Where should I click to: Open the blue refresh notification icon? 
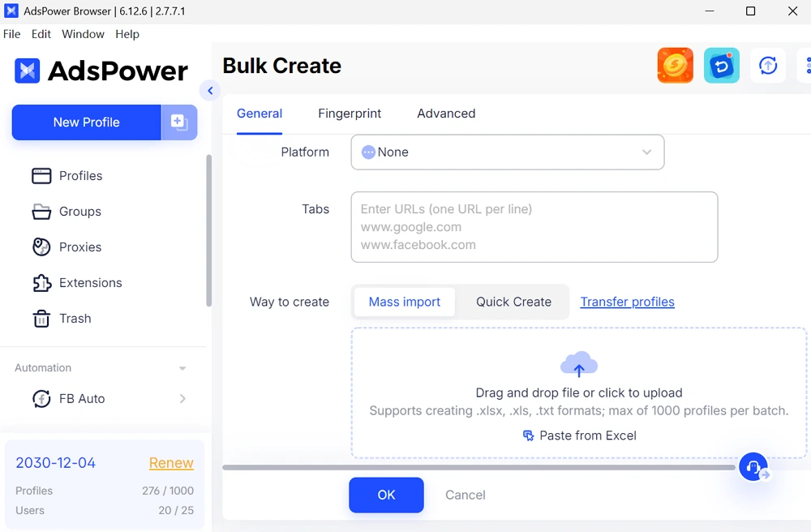722,66
